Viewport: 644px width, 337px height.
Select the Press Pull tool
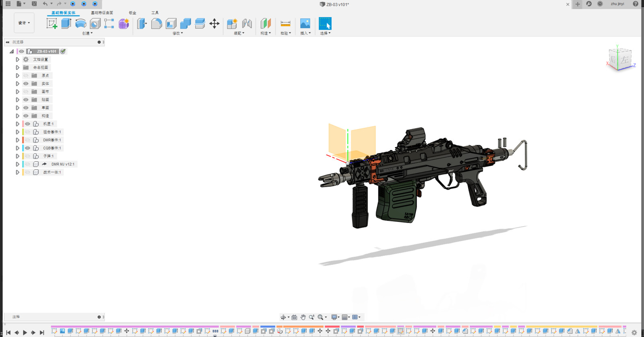[x=142, y=23]
